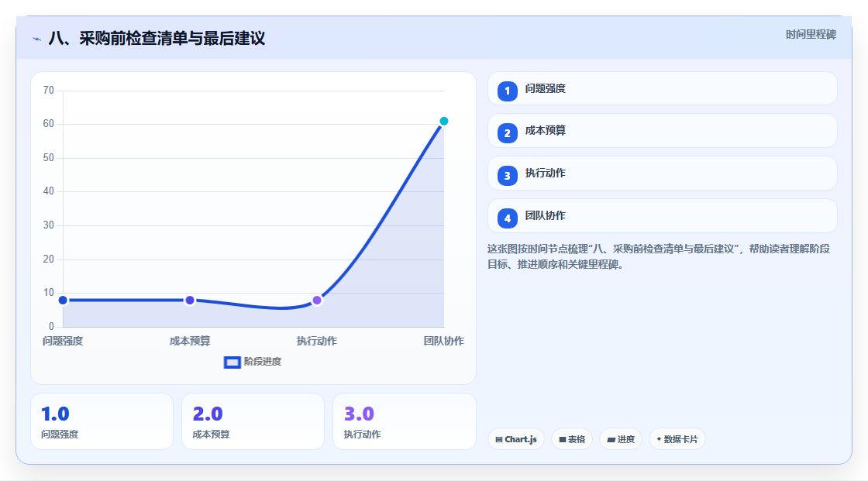Click the y-axis value 20
The width and height of the screenshot is (868, 481).
pyautogui.click(x=49, y=259)
